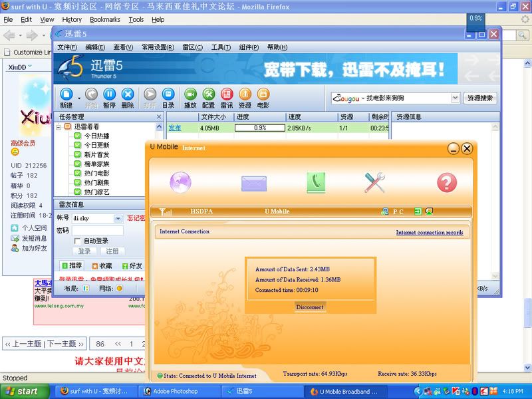Open the Firefox back history dropdown arrow
The height and width of the screenshot is (399, 532).
coord(21,35)
